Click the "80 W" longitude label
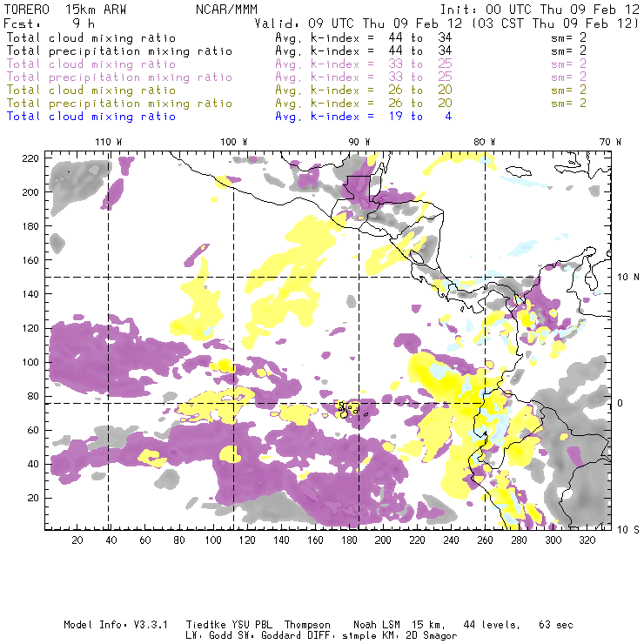The image size is (644, 644). [484, 142]
